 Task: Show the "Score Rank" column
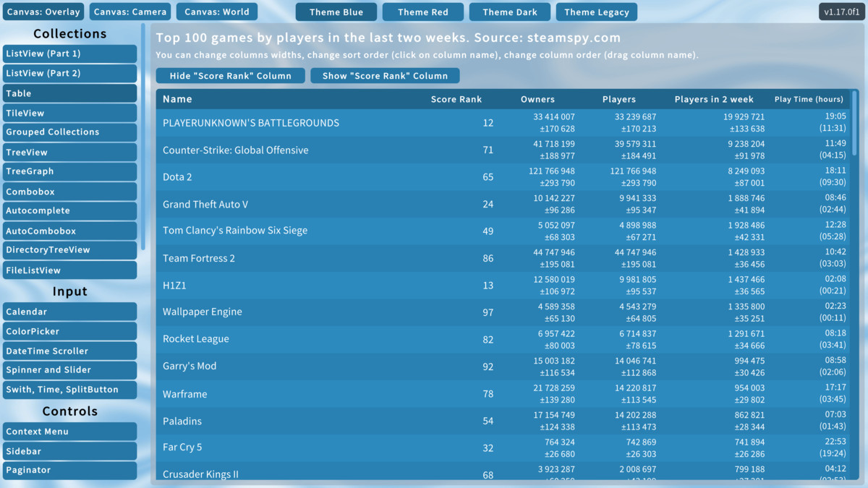click(x=385, y=76)
